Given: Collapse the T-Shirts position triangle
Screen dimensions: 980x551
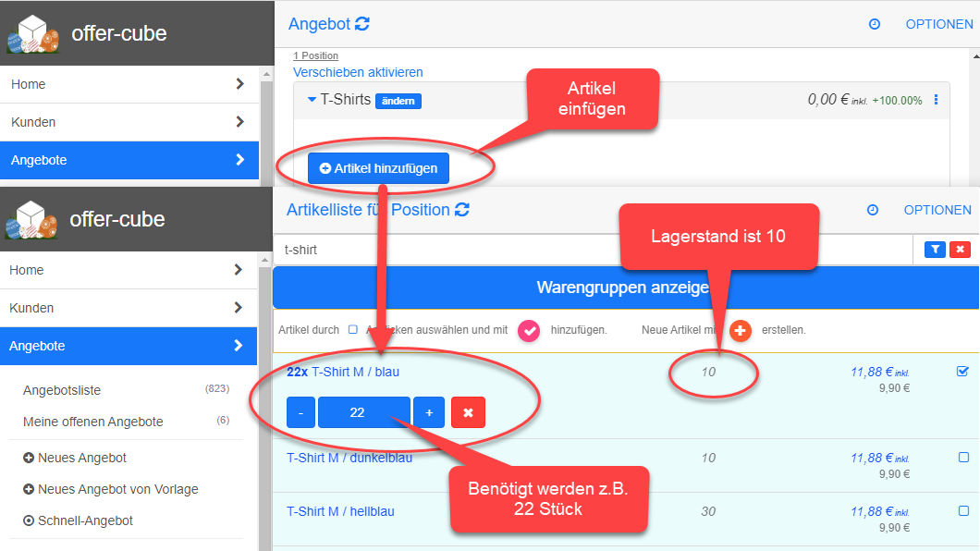Looking at the screenshot, I should [312, 99].
